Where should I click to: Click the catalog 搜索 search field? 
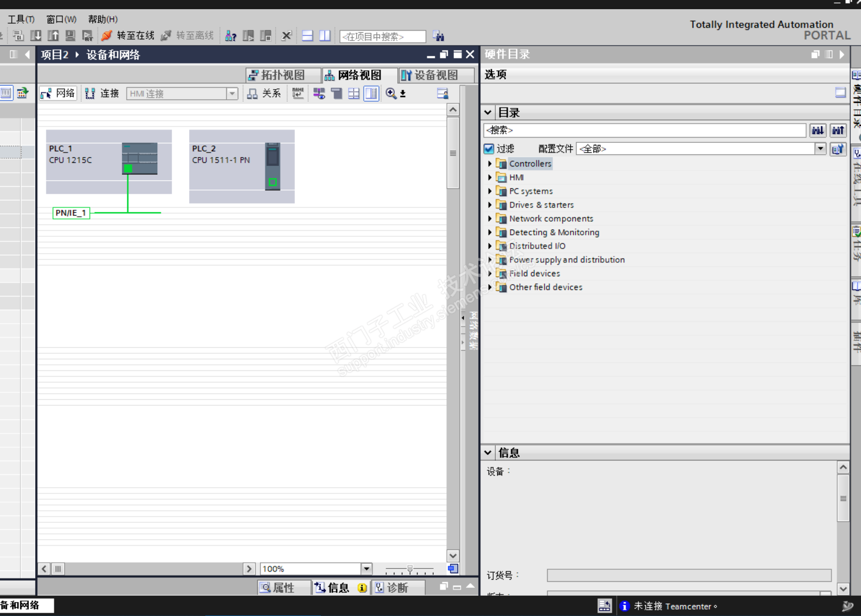(x=645, y=131)
